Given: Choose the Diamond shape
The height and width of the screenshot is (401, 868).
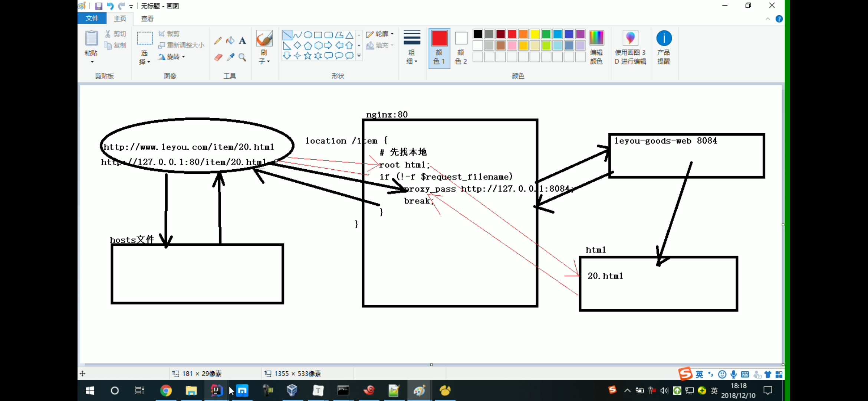Looking at the screenshot, I should (297, 45).
